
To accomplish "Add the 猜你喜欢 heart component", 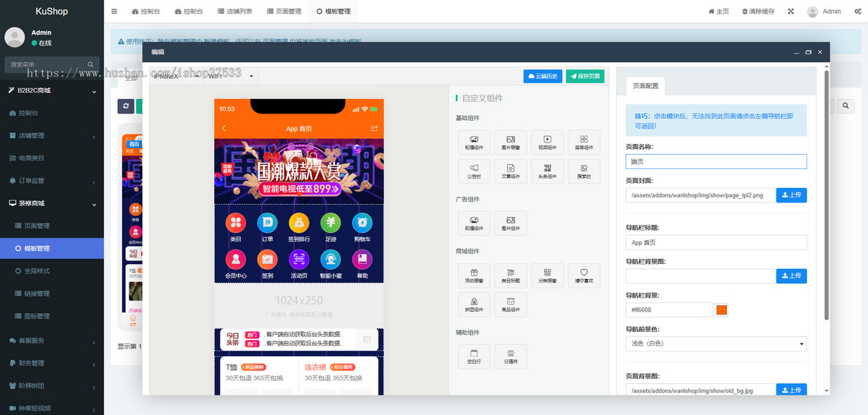I will [584, 275].
